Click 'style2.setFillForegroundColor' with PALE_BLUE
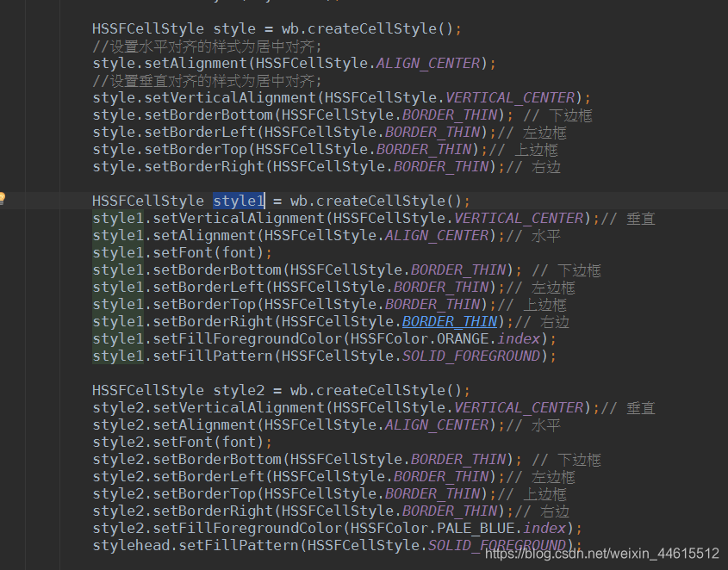 pyautogui.click(x=337, y=528)
